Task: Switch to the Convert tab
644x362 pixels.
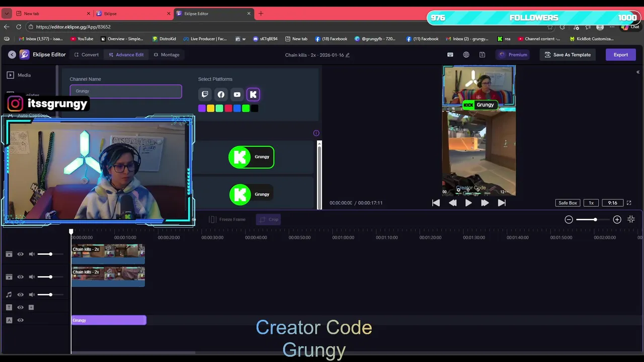Action: pos(87,54)
